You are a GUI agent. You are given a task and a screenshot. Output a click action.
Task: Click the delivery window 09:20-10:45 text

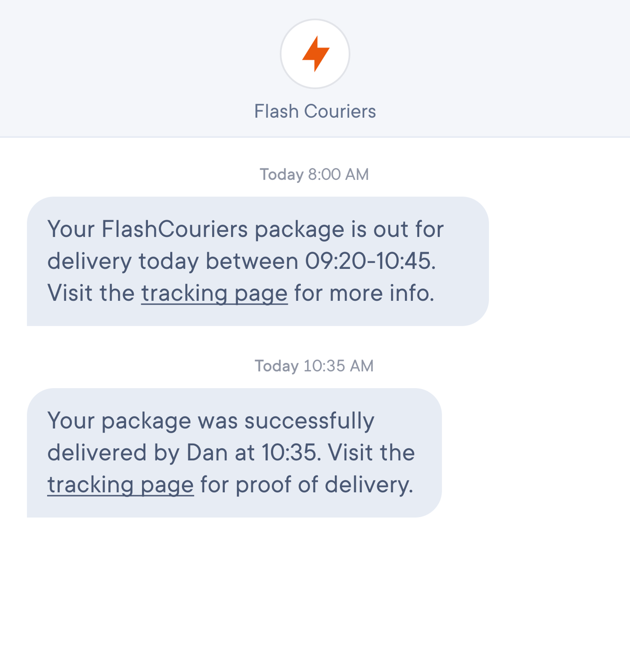pyautogui.click(x=370, y=261)
